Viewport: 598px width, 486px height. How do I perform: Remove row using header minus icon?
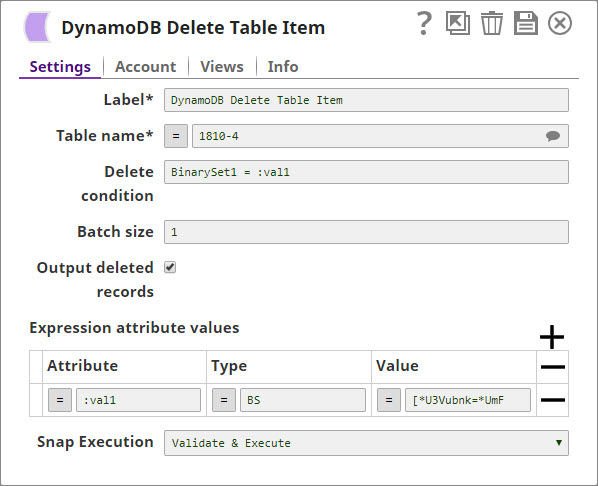coord(553,367)
